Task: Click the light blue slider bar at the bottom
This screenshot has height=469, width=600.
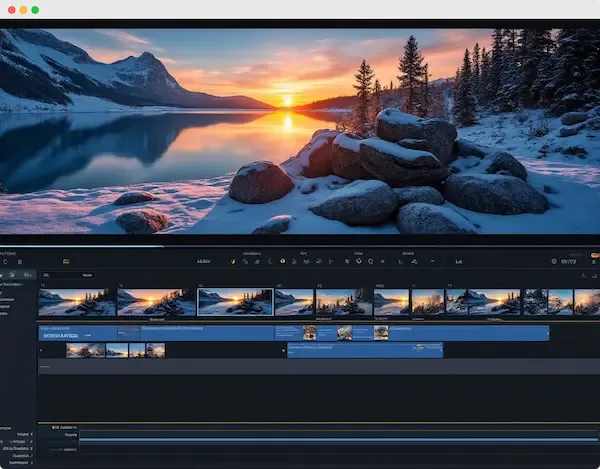Action: point(338,440)
